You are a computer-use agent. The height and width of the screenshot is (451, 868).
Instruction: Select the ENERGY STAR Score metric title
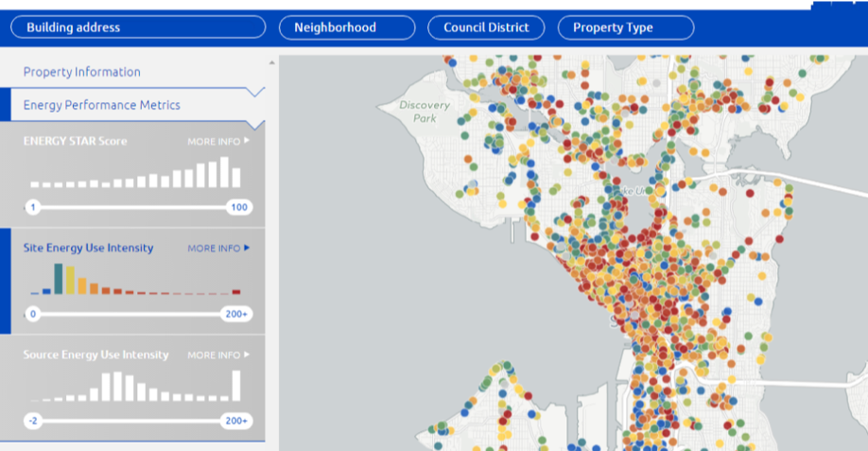tap(76, 142)
